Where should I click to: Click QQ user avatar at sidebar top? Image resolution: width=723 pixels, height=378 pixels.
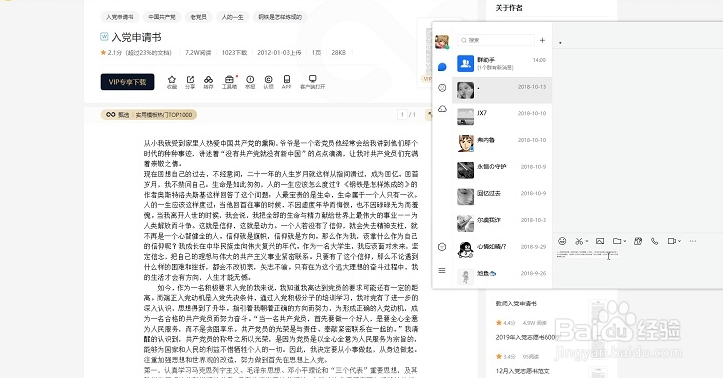442,41
